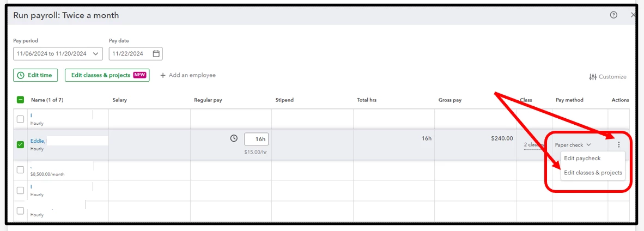Screen dimensions: 644x231
Task: Click the Customize sliders icon
Action: (x=592, y=77)
